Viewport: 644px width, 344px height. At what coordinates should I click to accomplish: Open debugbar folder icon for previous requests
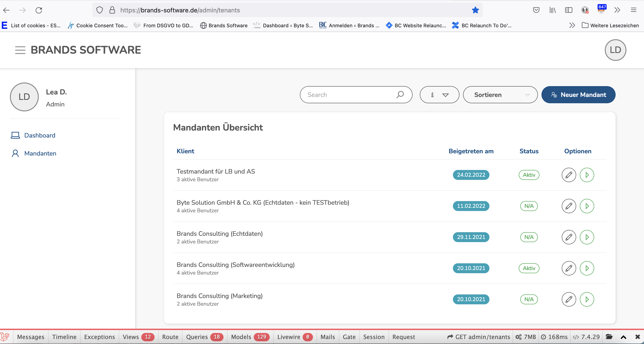(609, 337)
